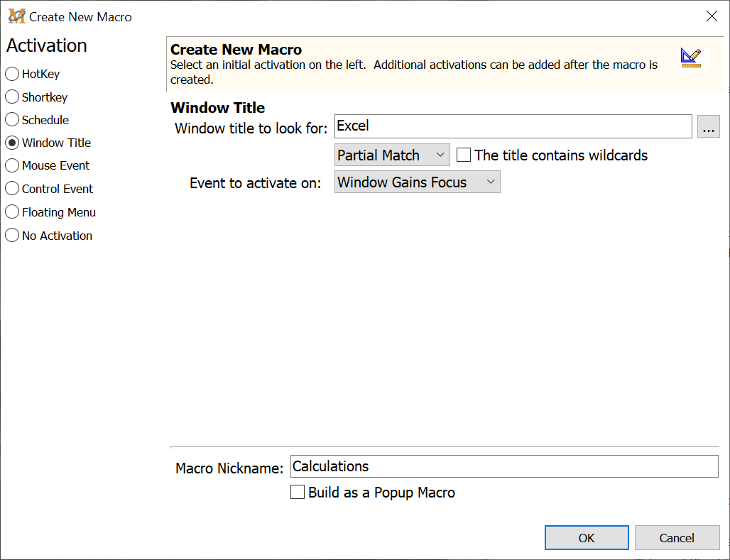The width and height of the screenshot is (730, 560).
Task: Check Build as a Popup Macro
Action: (x=298, y=493)
